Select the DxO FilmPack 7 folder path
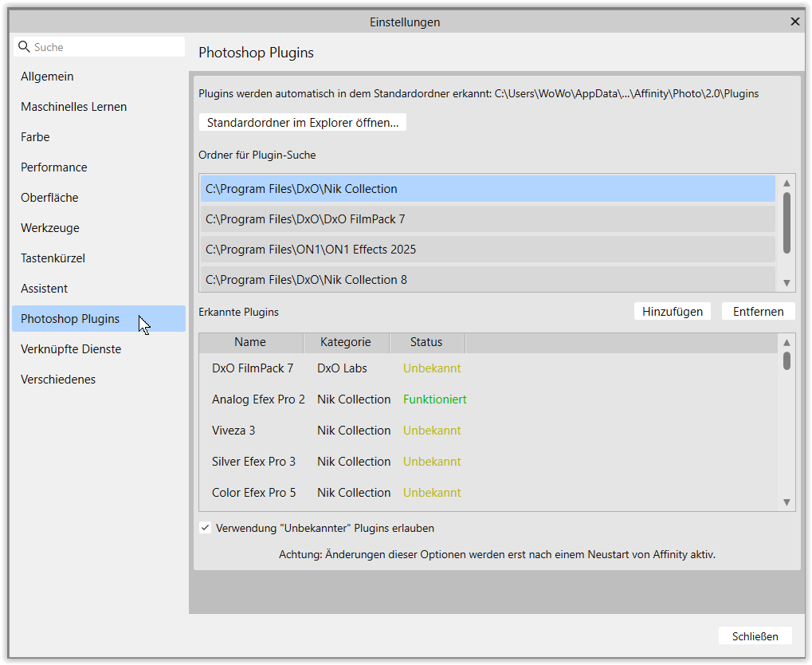This screenshot has width=812, height=665. click(x=488, y=219)
